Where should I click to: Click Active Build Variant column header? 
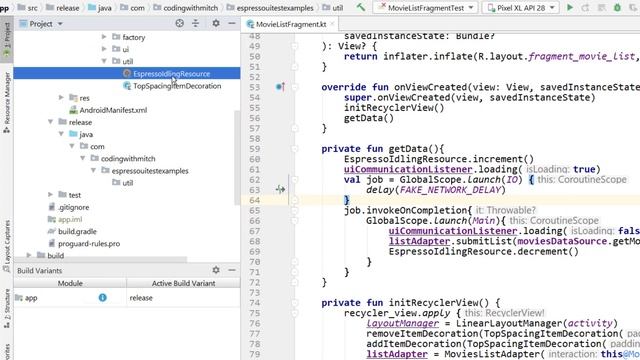183,283
